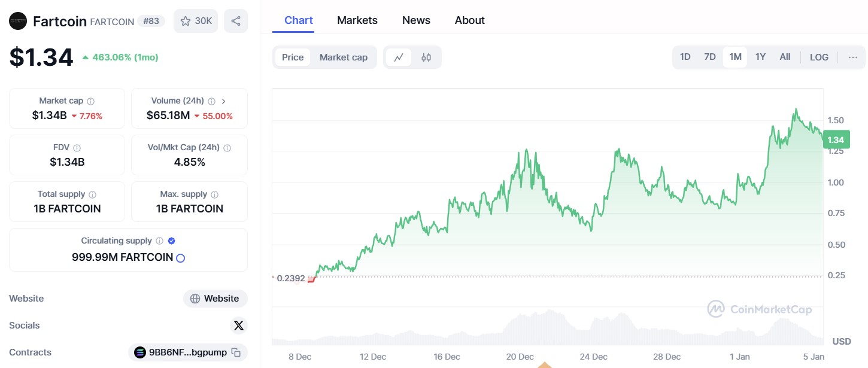868x368 pixels.
Task: Click the 4.85% Vol/Mkt Cap value
Action: tap(189, 162)
